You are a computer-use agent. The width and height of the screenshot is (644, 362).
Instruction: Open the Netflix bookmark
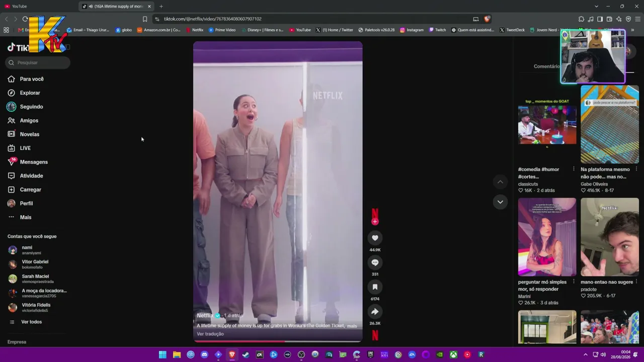(x=195, y=30)
